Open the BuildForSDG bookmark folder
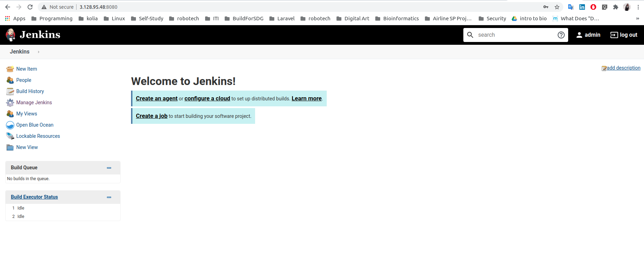 click(x=244, y=19)
